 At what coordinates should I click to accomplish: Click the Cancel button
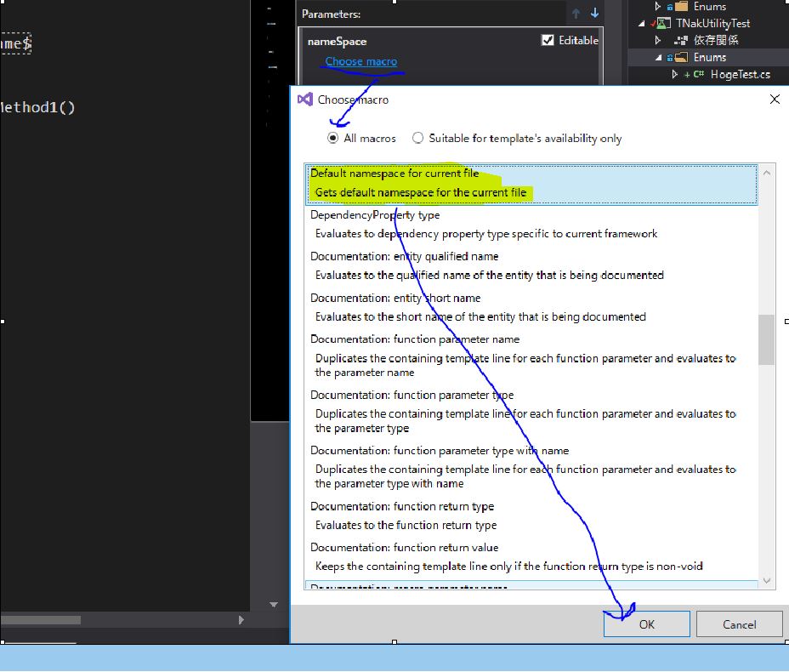click(738, 624)
